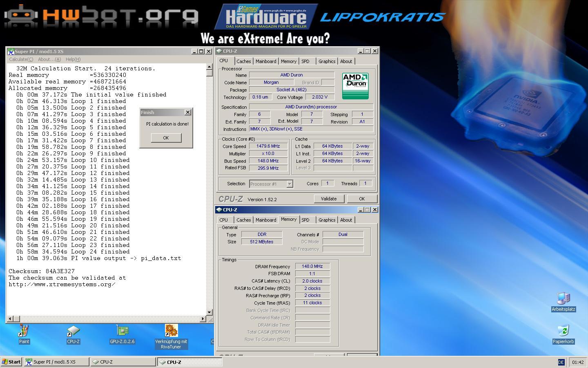Click OK in upper CPU-Z window
This screenshot has height=368, width=588.
pyautogui.click(x=362, y=199)
